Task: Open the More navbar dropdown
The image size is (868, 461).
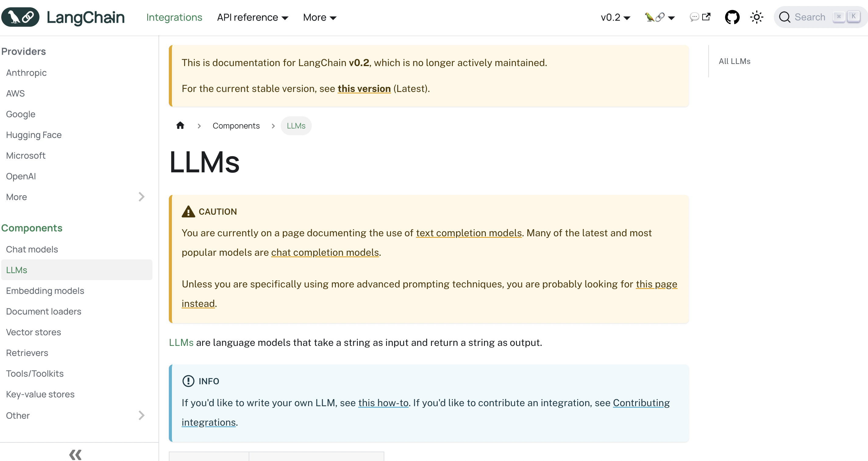Action: pyautogui.click(x=319, y=17)
